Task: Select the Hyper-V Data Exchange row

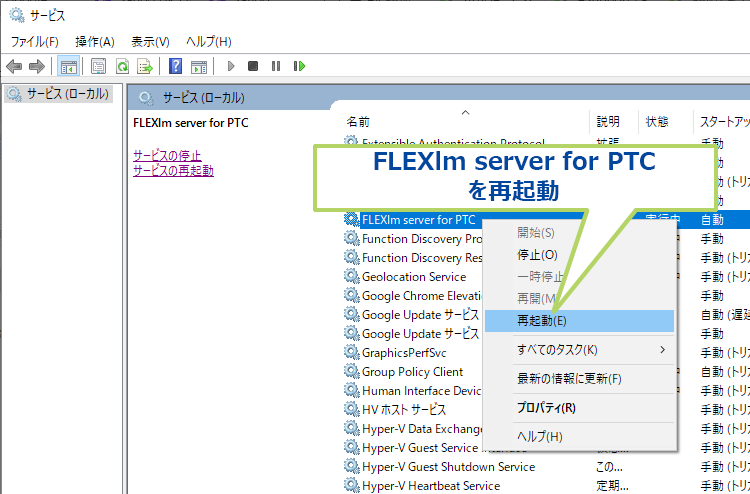Action: coord(422,428)
